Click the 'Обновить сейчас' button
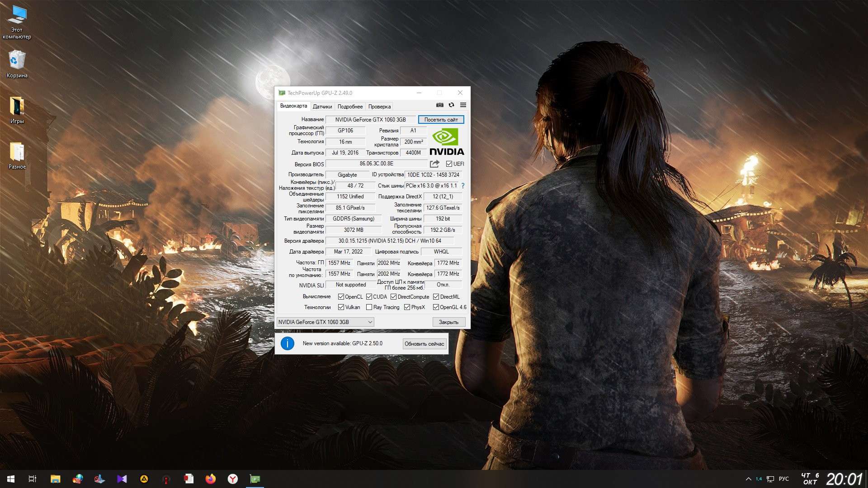 tap(424, 344)
